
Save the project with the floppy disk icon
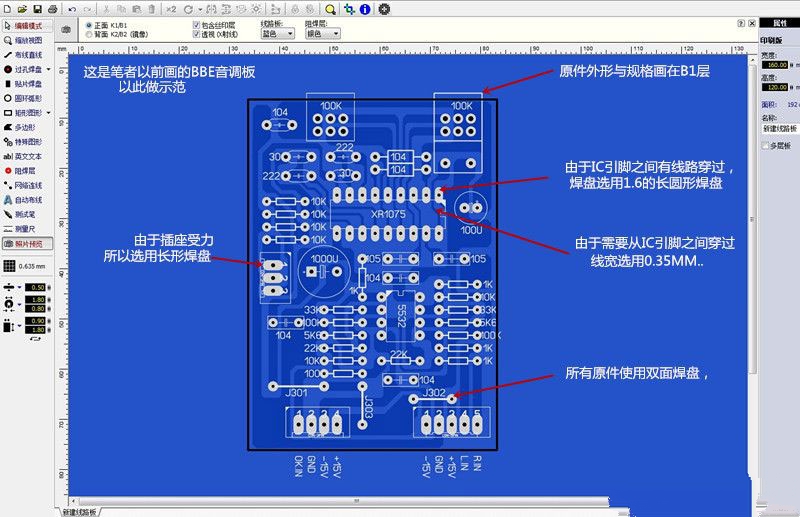(37, 9)
